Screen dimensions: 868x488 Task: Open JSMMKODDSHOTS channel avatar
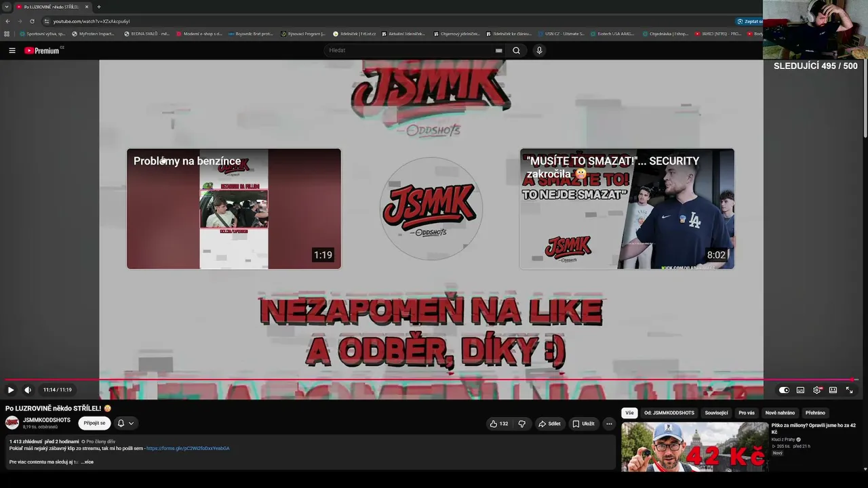click(12, 423)
